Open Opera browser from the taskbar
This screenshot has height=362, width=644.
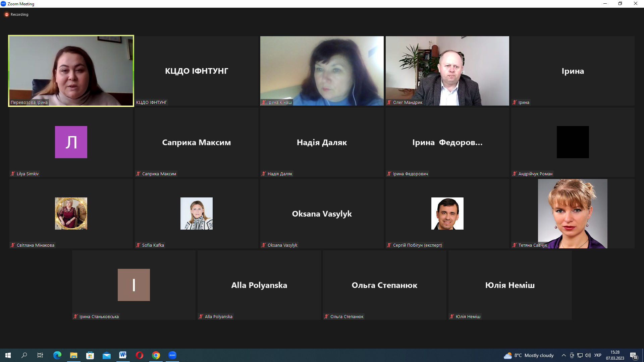140,355
